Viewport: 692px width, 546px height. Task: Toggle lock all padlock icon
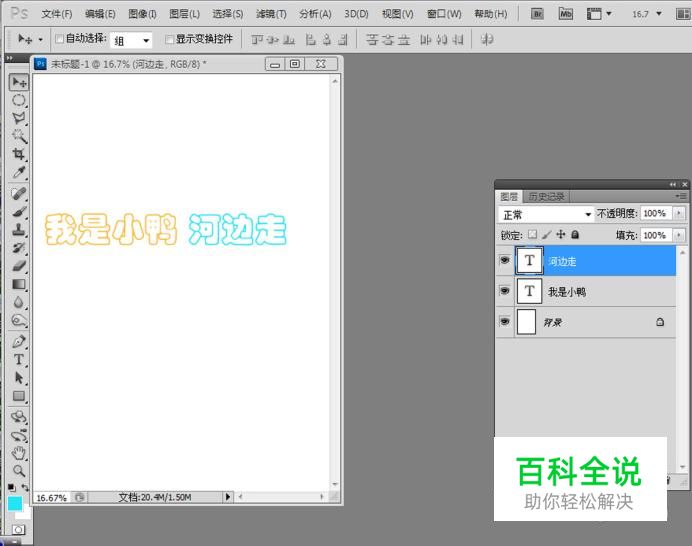tap(575, 234)
